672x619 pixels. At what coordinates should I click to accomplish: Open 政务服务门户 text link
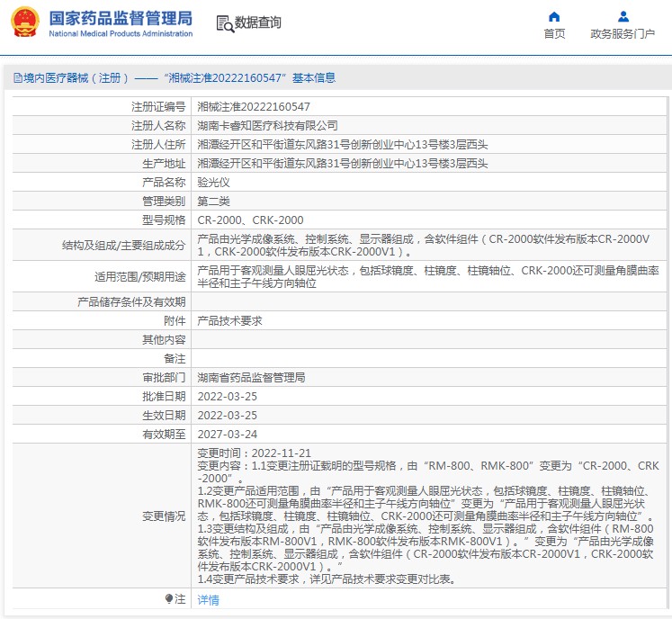click(623, 34)
